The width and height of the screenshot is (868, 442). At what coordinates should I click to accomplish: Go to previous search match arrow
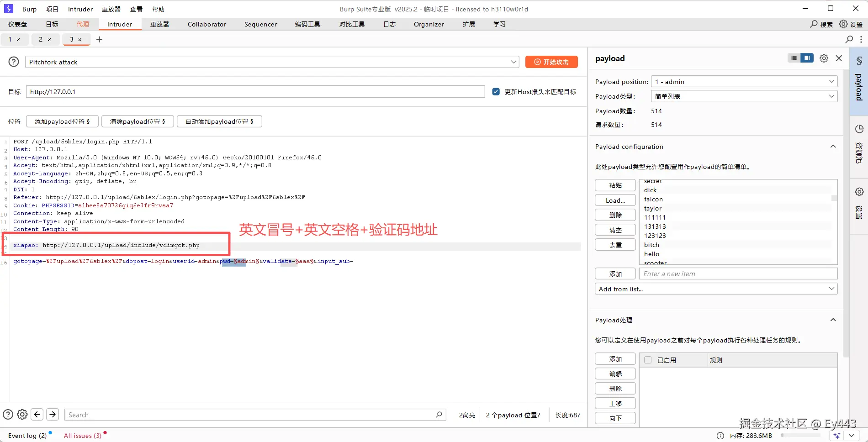(37, 415)
